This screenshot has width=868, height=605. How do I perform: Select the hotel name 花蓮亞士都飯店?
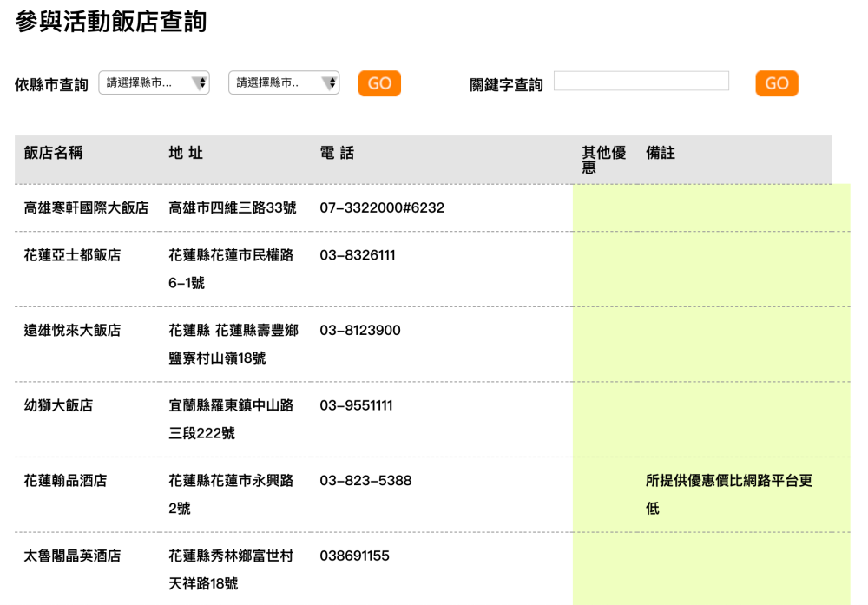[x=72, y=255]
